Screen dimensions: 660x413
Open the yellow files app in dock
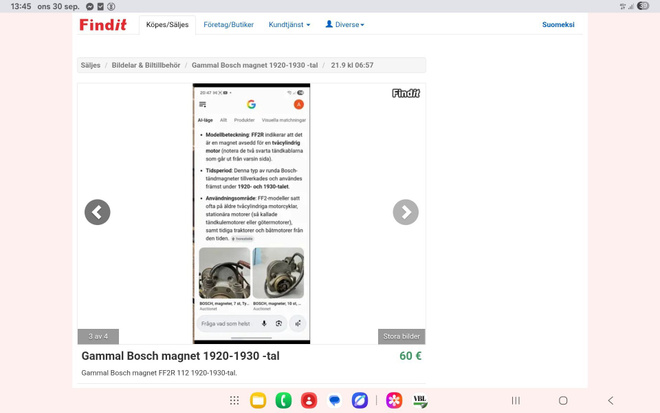point(258,400)
